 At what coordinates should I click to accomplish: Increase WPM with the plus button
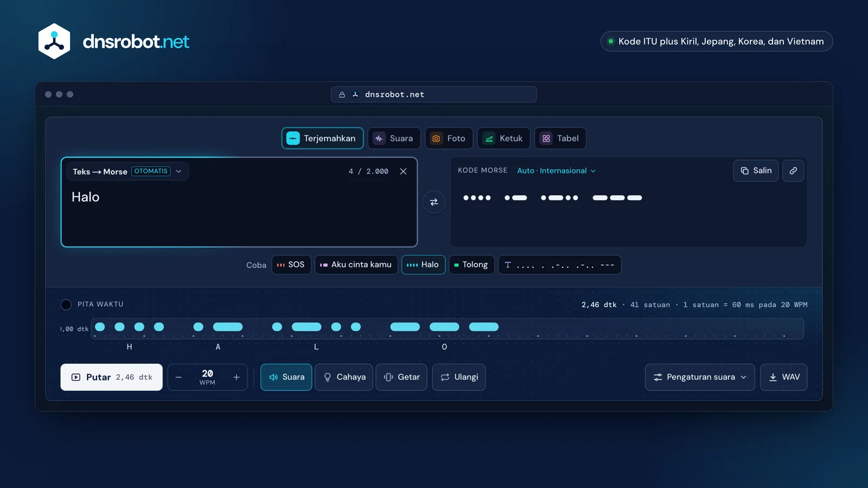click(x=237, y=377)
